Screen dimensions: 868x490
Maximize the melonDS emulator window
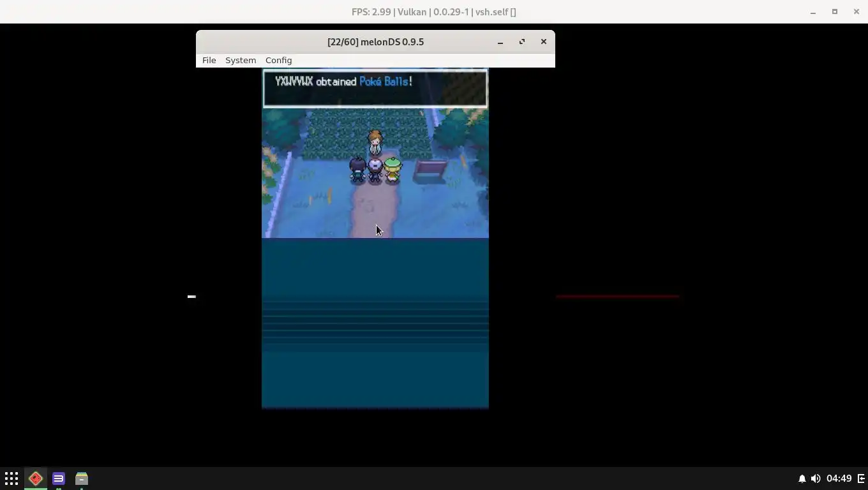pos(522,41)
